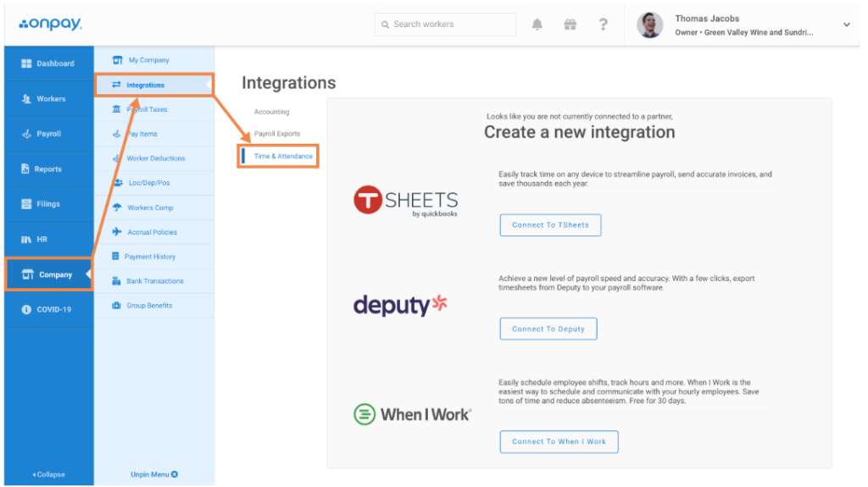The image size is (868, 487).
Task: Switch to the Accounting tab
Action: point(271,112)
